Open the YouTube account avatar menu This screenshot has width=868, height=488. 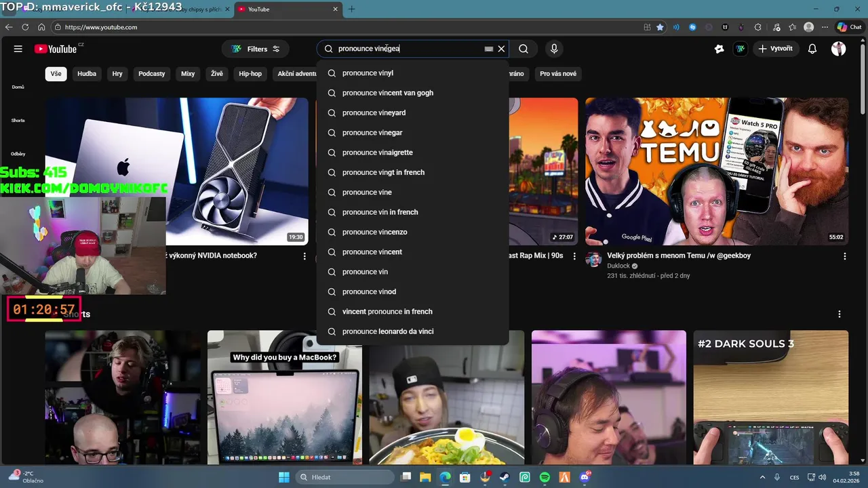click(839, 49)
